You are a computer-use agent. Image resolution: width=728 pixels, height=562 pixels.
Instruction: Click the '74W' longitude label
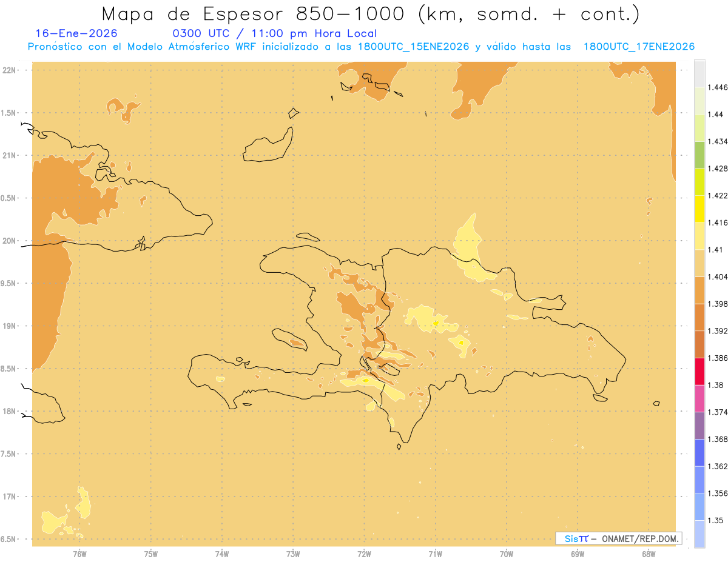point(222,554)
